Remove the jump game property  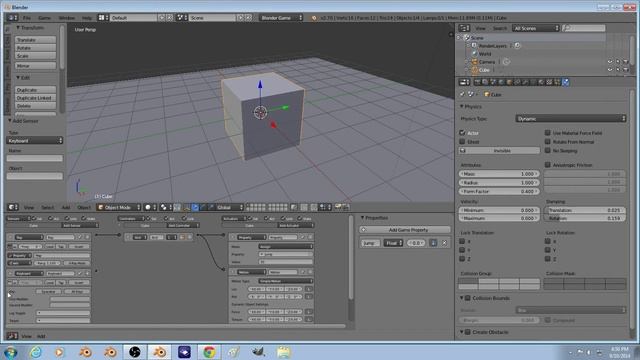[x=444, y=243]
